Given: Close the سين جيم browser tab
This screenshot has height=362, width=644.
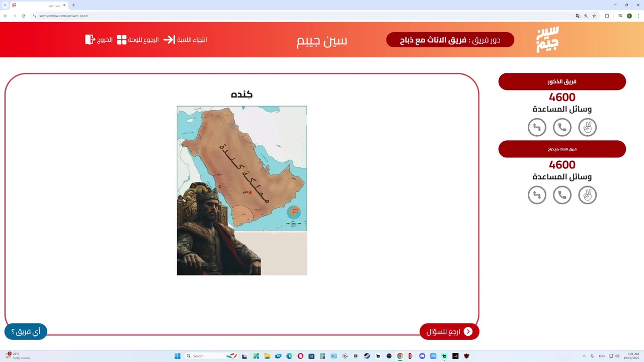Looking at the screenshot, I should point(64,5).
